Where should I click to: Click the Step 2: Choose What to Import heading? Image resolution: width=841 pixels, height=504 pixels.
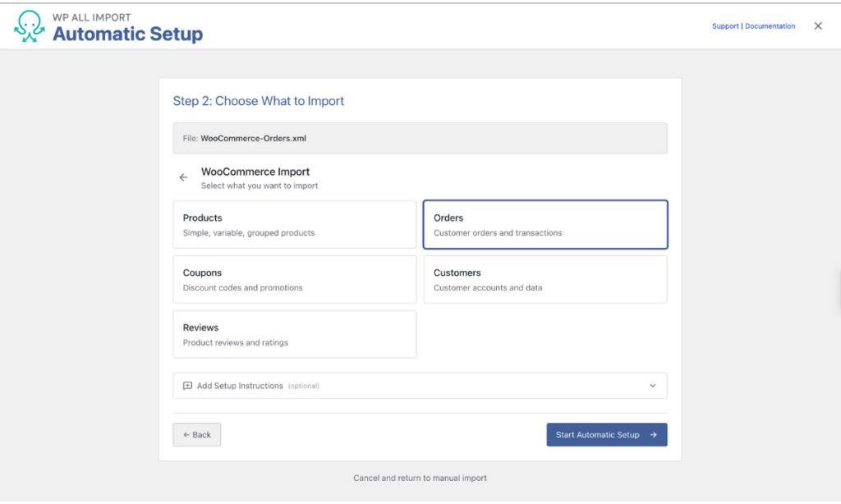(x=258, y=101)
